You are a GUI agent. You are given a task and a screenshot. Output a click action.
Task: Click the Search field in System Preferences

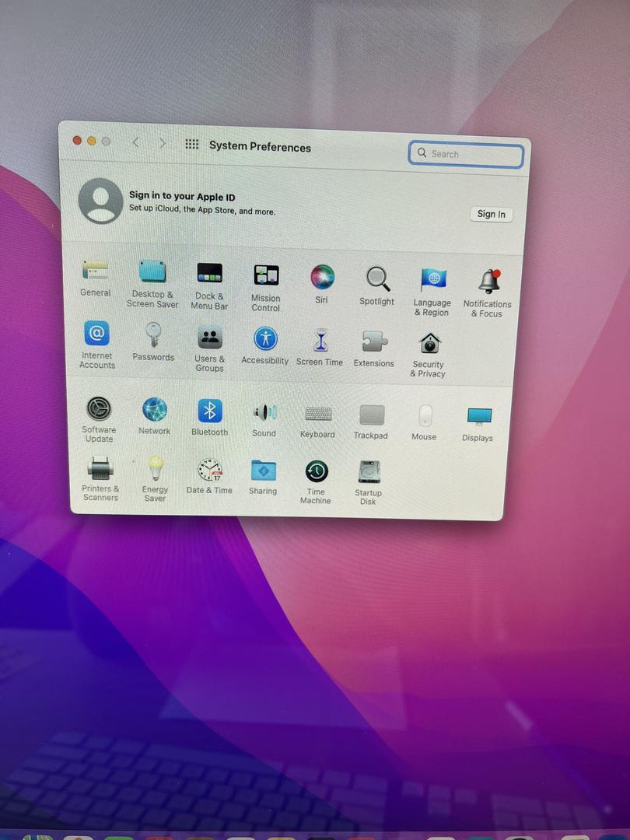466,155
